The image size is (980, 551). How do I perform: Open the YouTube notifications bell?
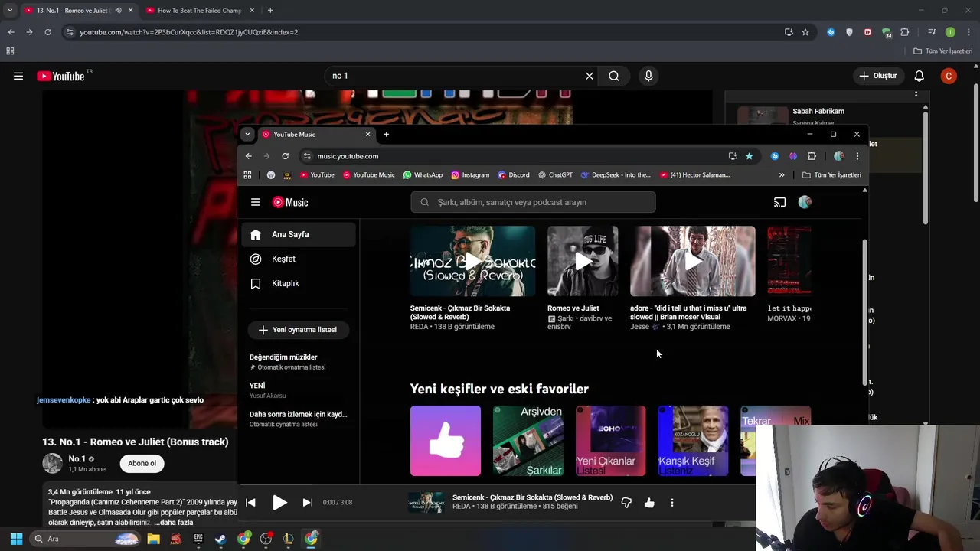(x=919, y=76)
